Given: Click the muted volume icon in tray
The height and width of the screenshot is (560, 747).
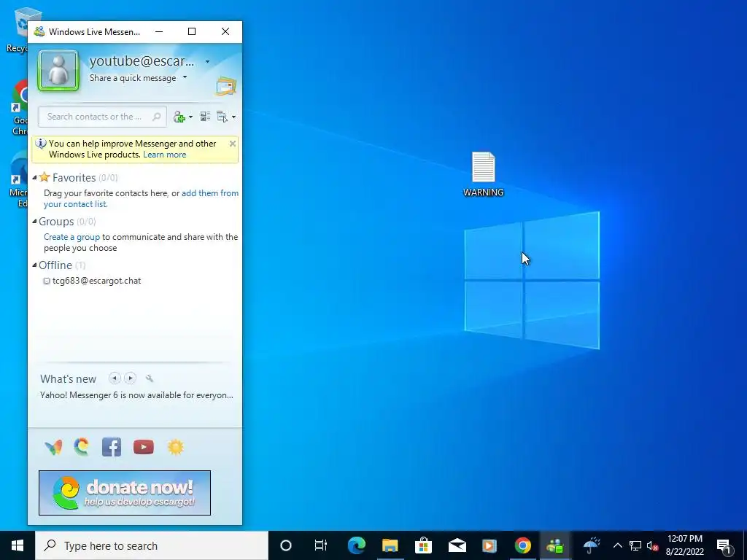Looking at the screenshot, I should pos(652,545).
